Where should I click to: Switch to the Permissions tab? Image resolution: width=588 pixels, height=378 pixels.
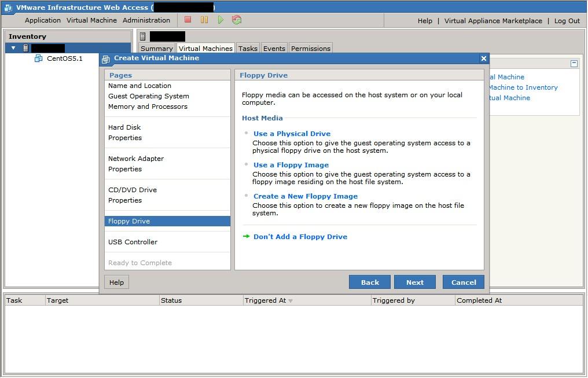pos(311,49)
